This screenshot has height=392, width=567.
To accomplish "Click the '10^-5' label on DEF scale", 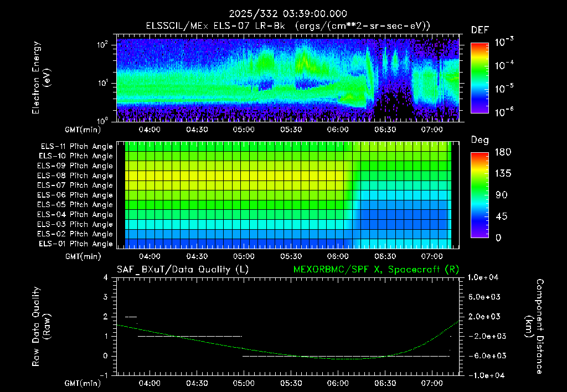I will click(504, 88).
